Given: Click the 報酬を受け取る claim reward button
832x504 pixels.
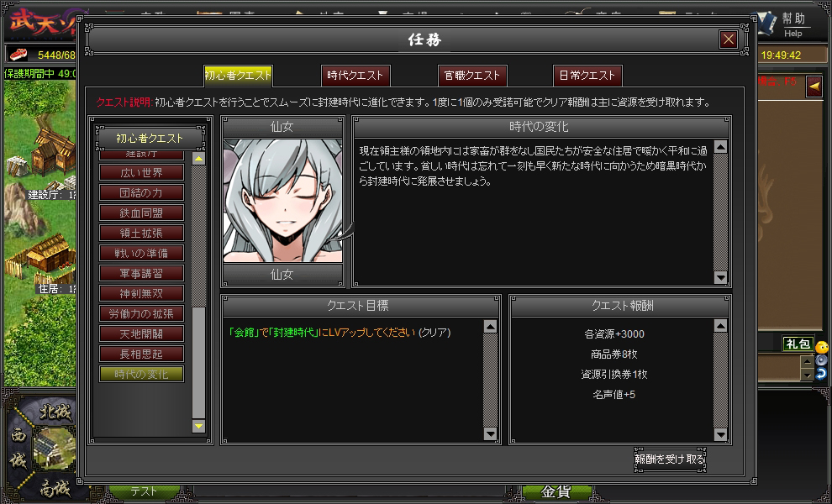Looking at the screenshot, I should (x=669, y=459).
